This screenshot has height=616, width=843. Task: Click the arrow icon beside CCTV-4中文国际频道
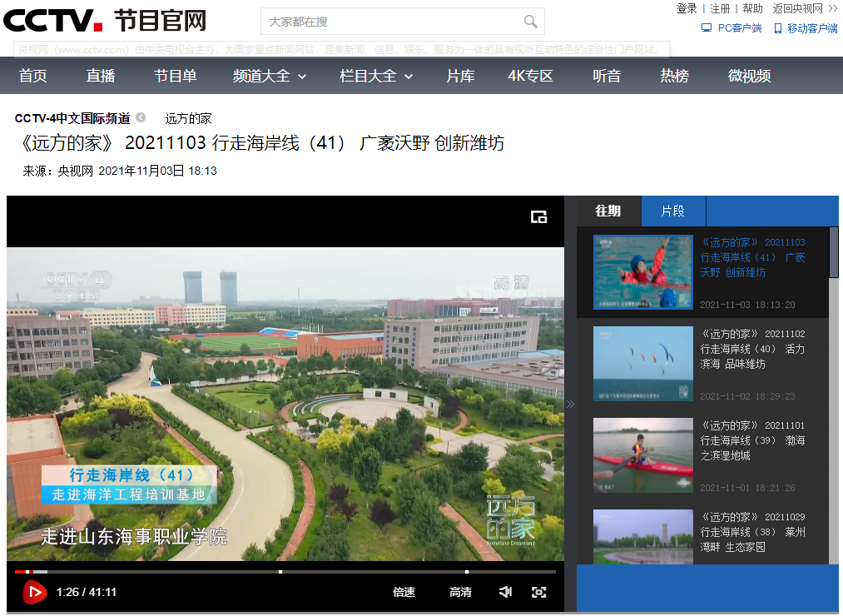pyautogui.click(x=141, y=117)
